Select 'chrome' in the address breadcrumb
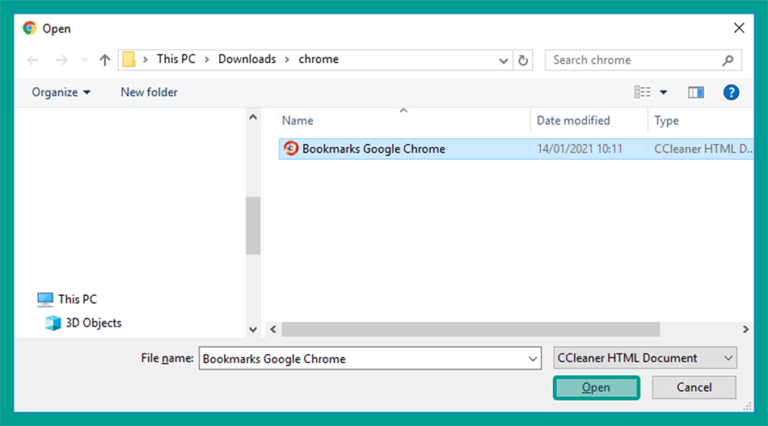The width and height of the screenshot is (768, 426). [x=318, y=59]
